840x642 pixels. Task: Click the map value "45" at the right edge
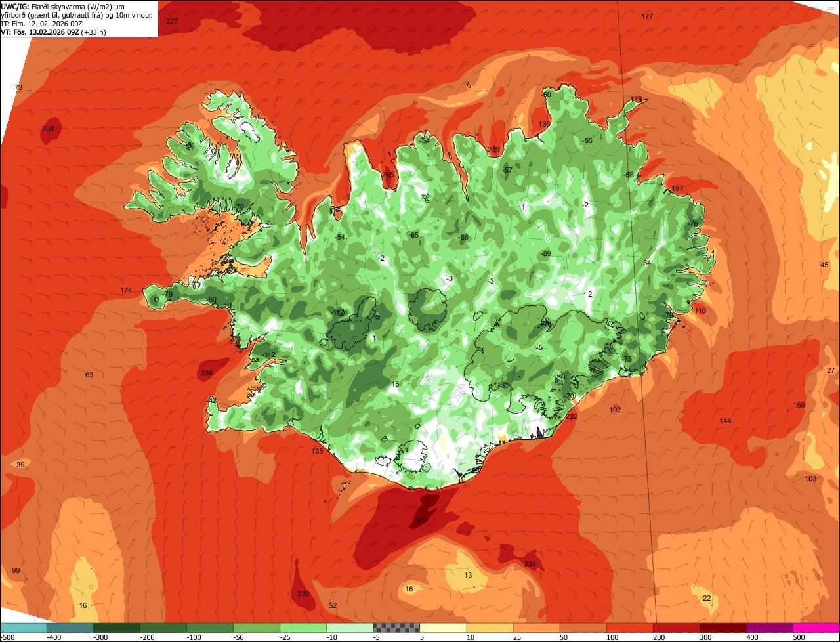tap(824, 265)
